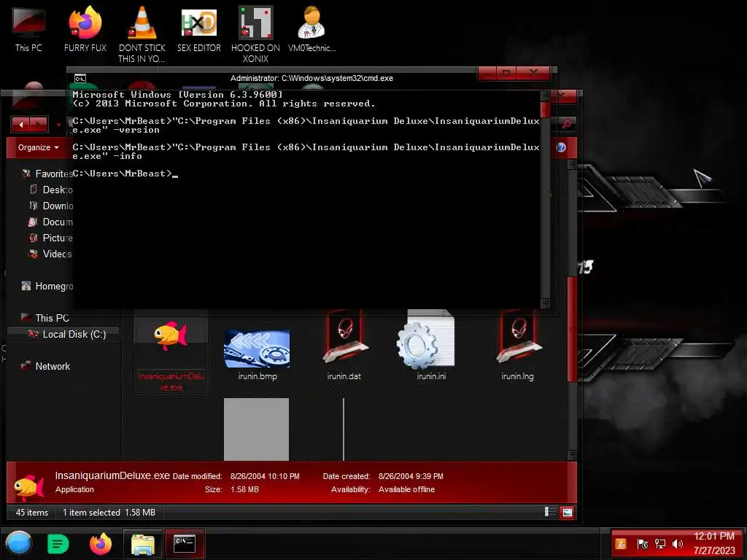This screenshot has width=747, height=560.
Task: Open the Explorer help question mark icon
Action: (561, 147)
